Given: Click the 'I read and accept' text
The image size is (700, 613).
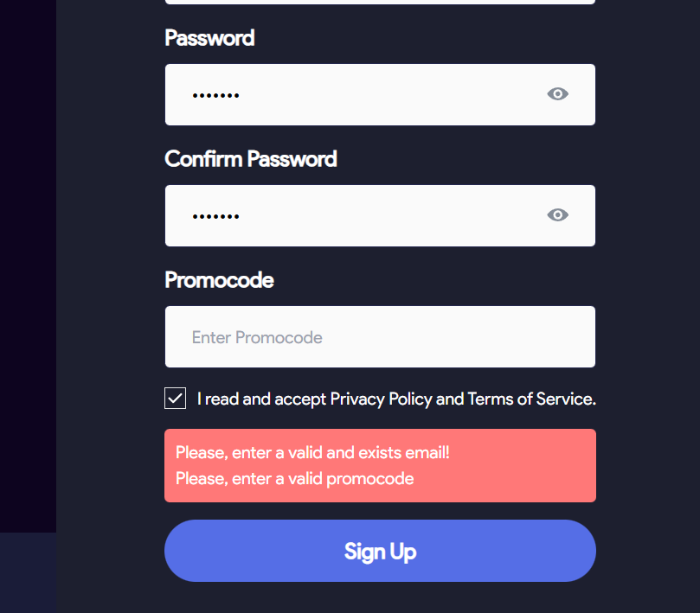Looking at the screenshot, I should [262, 399].
